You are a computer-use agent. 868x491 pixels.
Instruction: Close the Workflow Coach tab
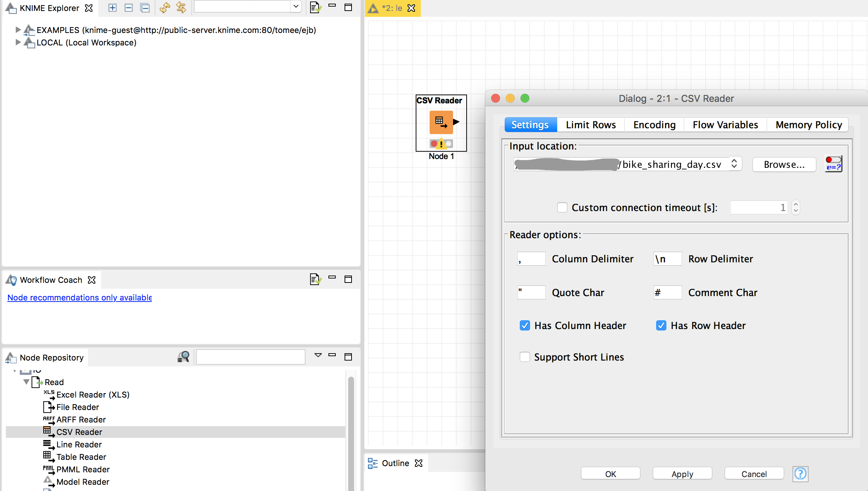click(92, 280)
